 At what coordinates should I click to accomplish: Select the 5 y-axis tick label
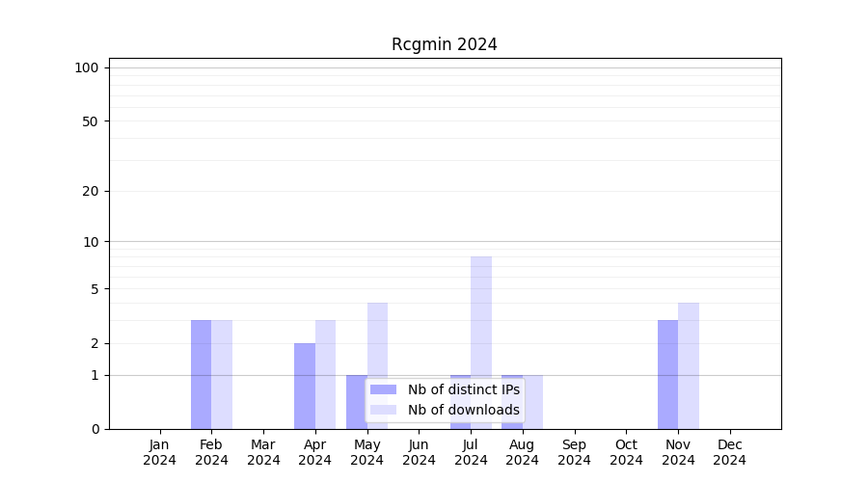click(95, 289)
